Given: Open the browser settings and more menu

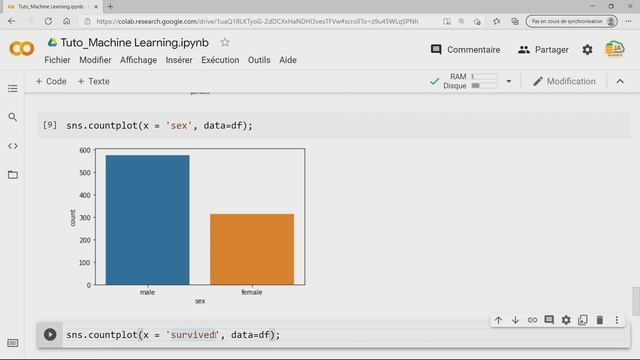Looking at the screenshot, I should click(628, 21).
